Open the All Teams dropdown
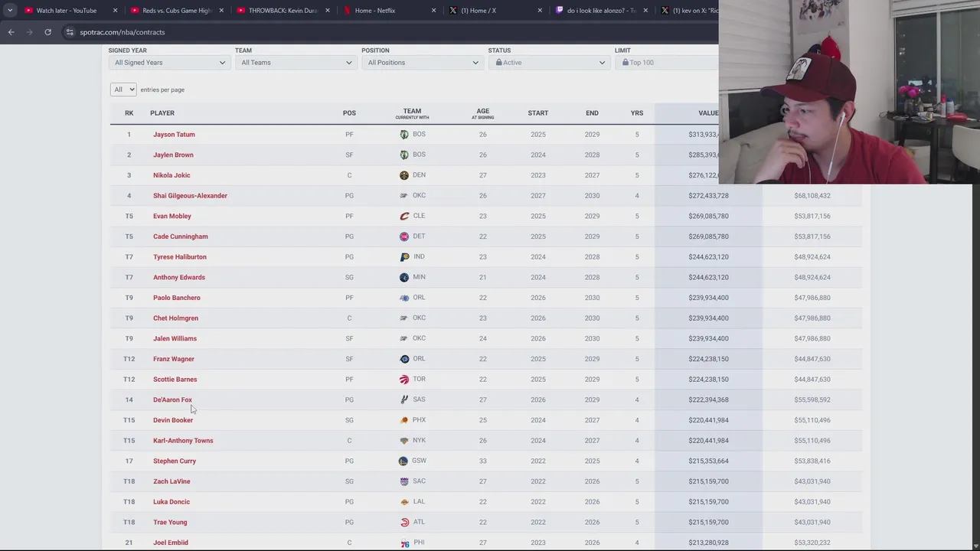 296,63
